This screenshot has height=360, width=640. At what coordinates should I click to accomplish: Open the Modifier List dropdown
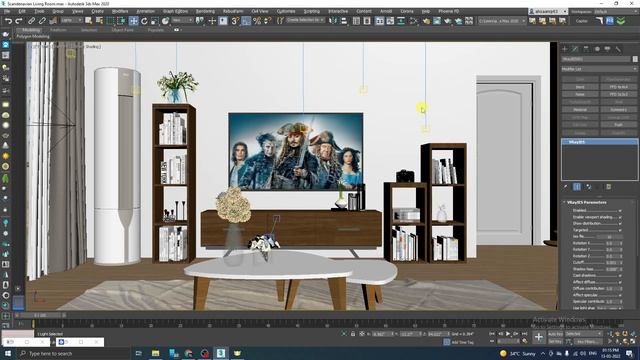click(599, 69)
